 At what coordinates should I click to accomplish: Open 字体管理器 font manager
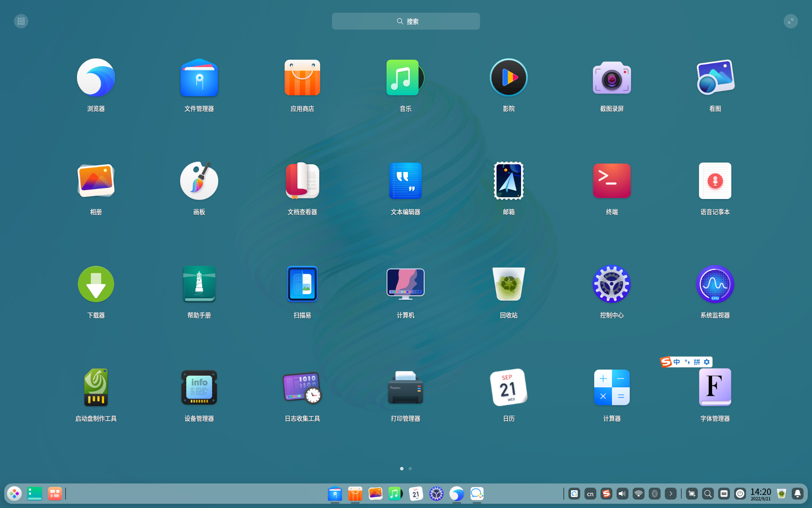[715, 387]
